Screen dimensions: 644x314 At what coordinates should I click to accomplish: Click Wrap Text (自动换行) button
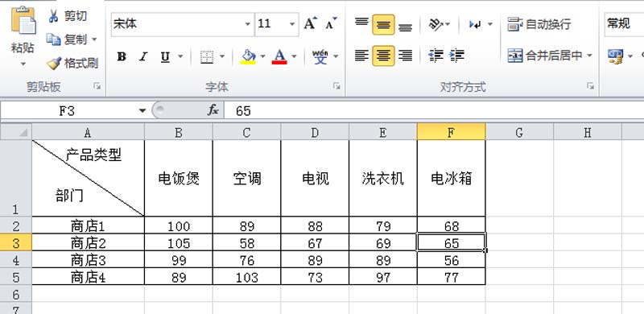[x=539, y=24]
